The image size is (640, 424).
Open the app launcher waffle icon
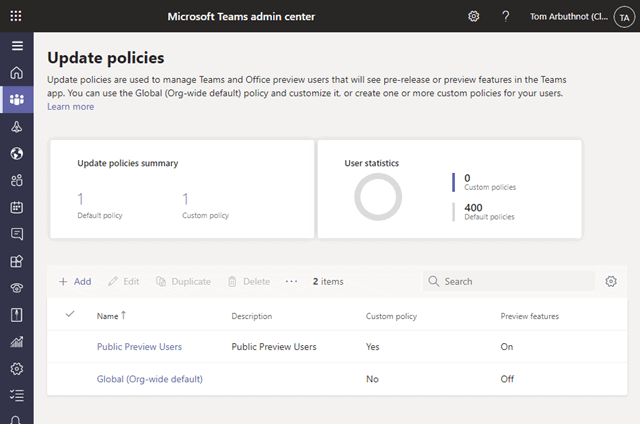tap(16, 16)
